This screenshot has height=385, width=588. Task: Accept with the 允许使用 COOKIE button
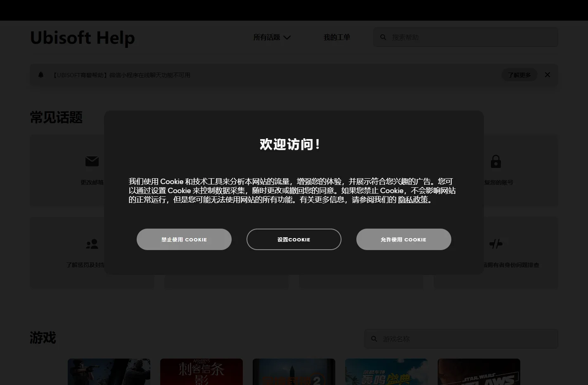(403, 239)
